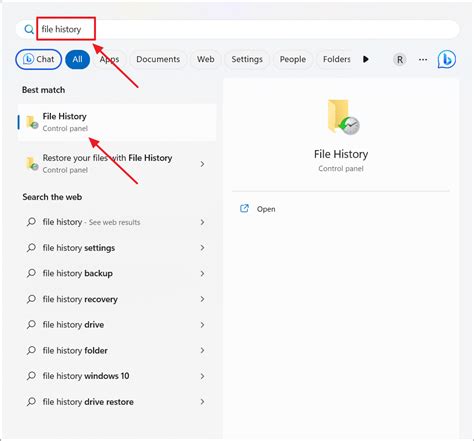Switch to the Documents filter tab

tap(158, 59)
